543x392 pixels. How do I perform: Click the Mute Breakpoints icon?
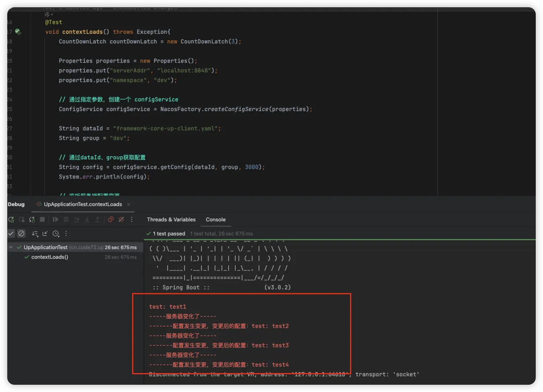[x=121, y=219]
